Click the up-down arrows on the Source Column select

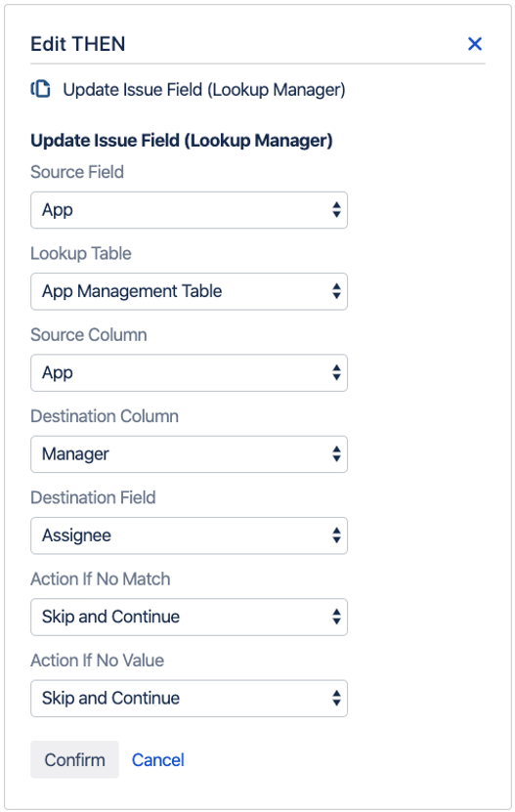click(x=337, y=373)
